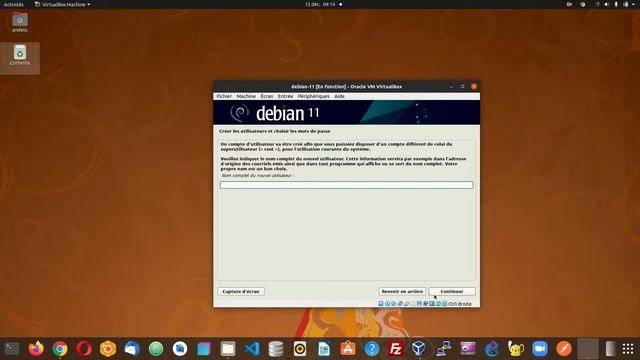Launch Firefox from the dock

click(x=36, y=349)
